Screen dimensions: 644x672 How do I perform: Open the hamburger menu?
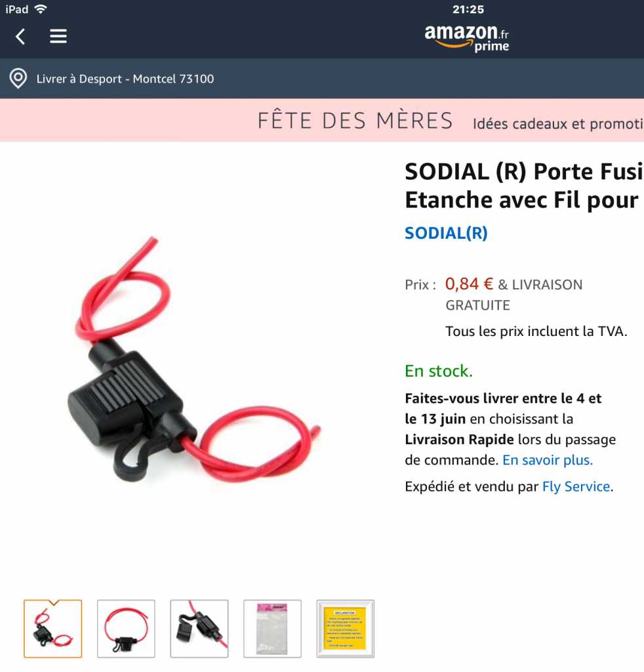pyautogui.click(x=58, y=37)
